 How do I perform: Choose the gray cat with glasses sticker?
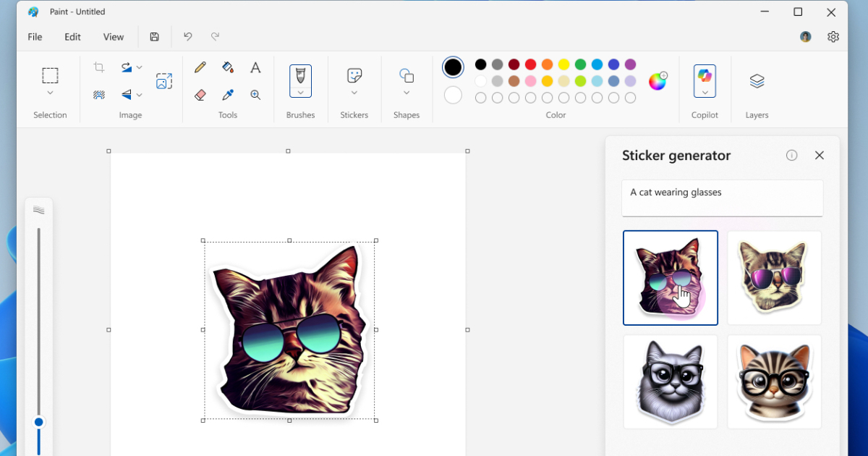click(670, 381)
